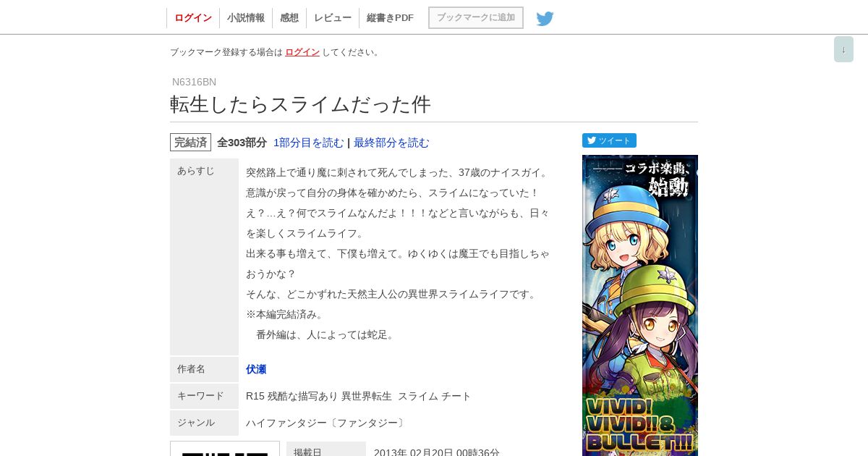Click the 完結済 status badge
Viewport: 868px width, 456px height.
tap(190, 143)
